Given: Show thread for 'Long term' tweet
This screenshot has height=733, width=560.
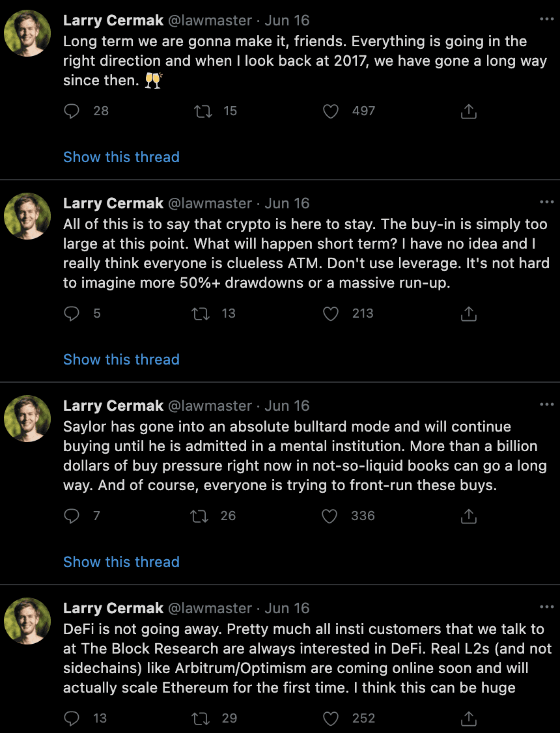Looking at the screenshot, I should click(x=121, y=157).
